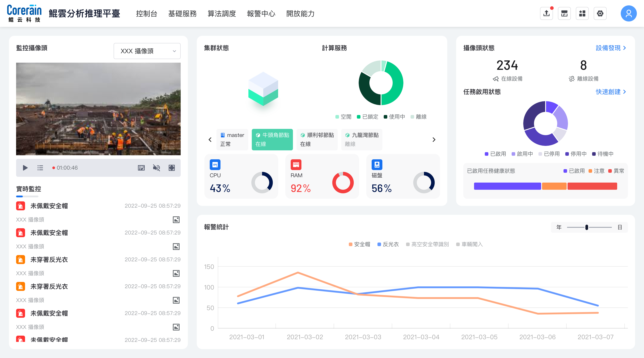This screenshot has width=644, height=358.
Task: Enter fullscreen video mode
Action: pos(172,168)
